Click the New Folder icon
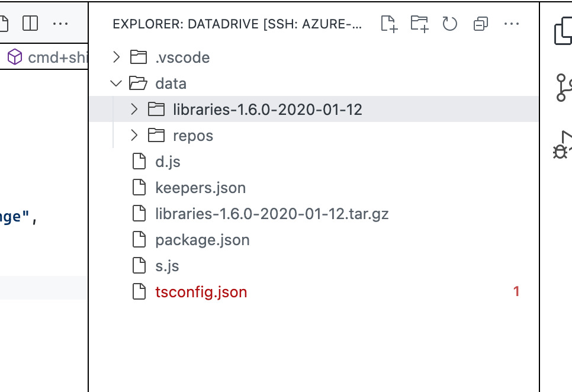 coord(419,24)
